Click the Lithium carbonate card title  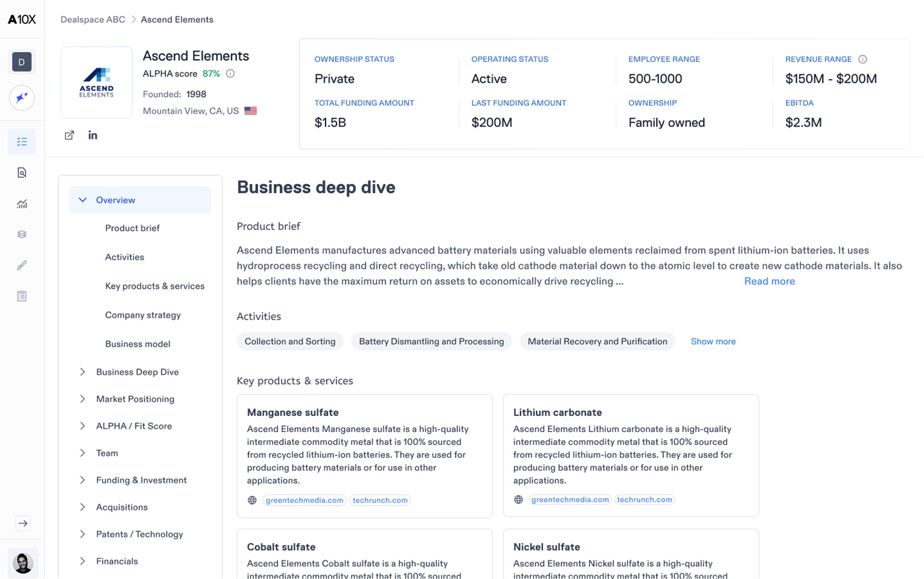click(x=558, y=412)
